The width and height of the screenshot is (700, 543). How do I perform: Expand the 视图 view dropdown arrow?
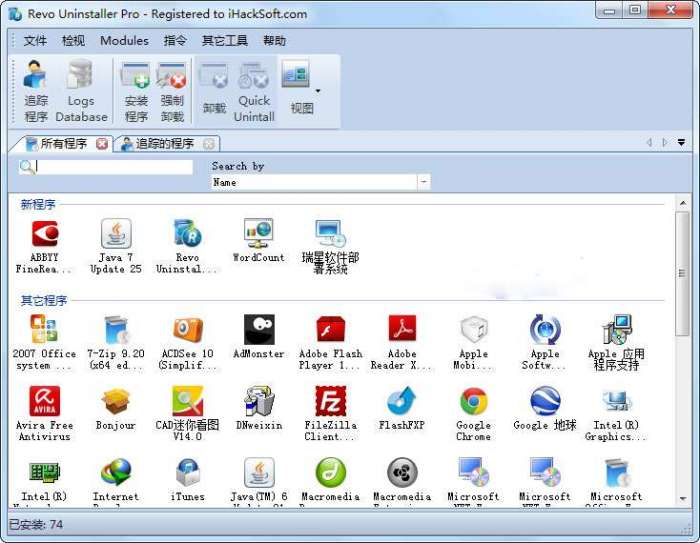tap(318, 91)
